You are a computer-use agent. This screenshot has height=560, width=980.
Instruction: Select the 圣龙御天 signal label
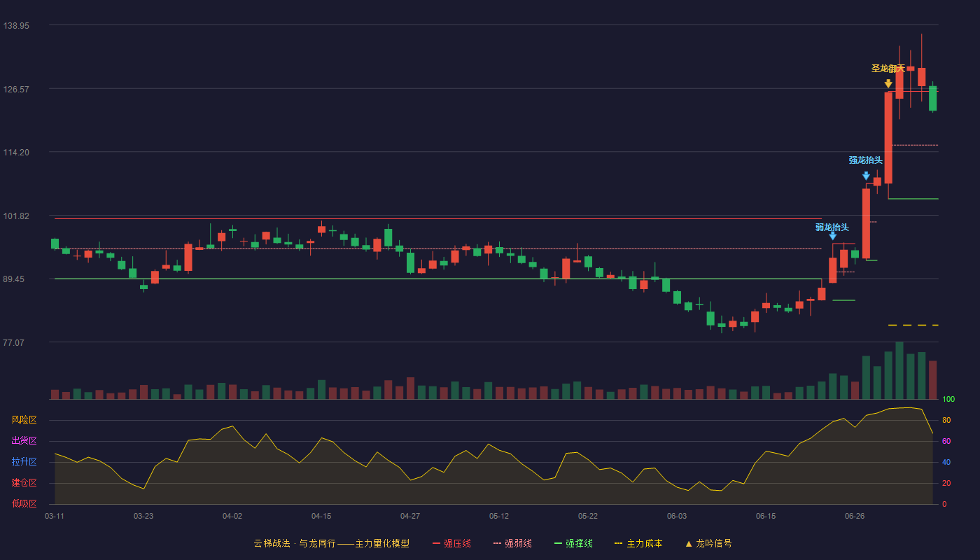888,69
